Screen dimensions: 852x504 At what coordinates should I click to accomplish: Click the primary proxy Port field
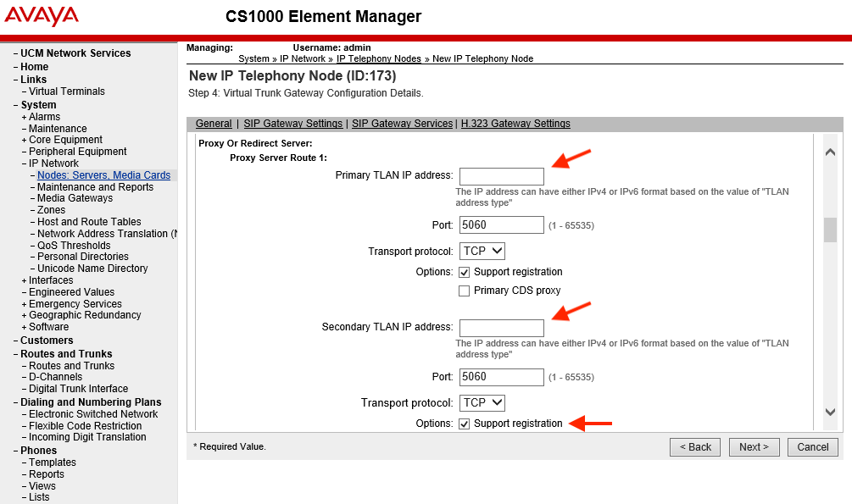(502, 224)
